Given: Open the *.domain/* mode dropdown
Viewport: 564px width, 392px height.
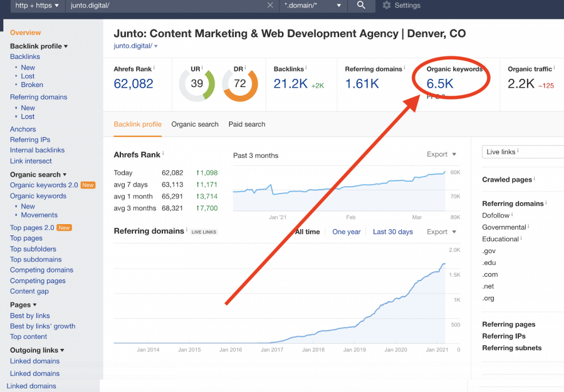Looking at the screenshot, I should pos(313,6).
